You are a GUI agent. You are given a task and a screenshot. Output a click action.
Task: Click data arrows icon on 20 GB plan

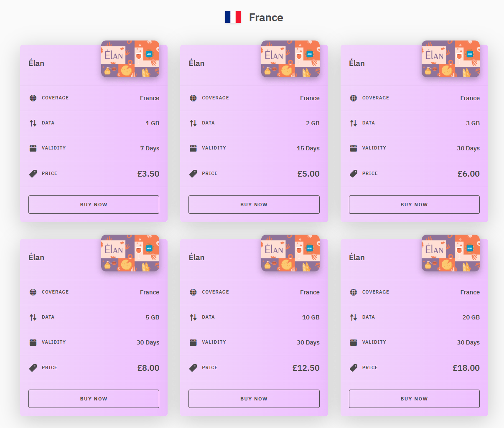[354, 317]
